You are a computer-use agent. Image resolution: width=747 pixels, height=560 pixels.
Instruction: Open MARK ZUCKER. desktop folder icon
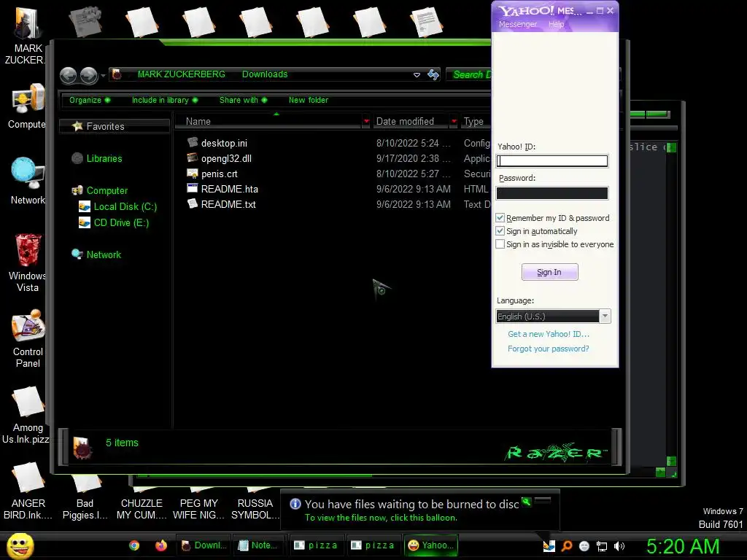tap(28, 34)
